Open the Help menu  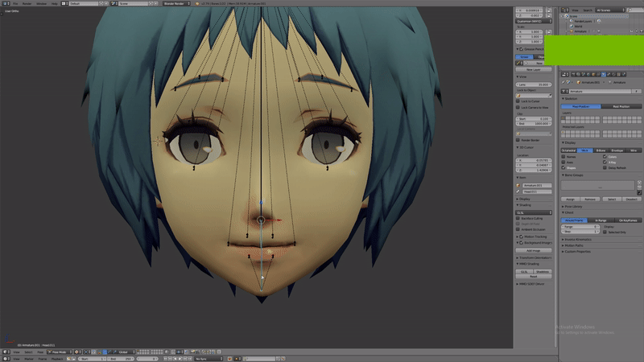click(x=54, y=3)
